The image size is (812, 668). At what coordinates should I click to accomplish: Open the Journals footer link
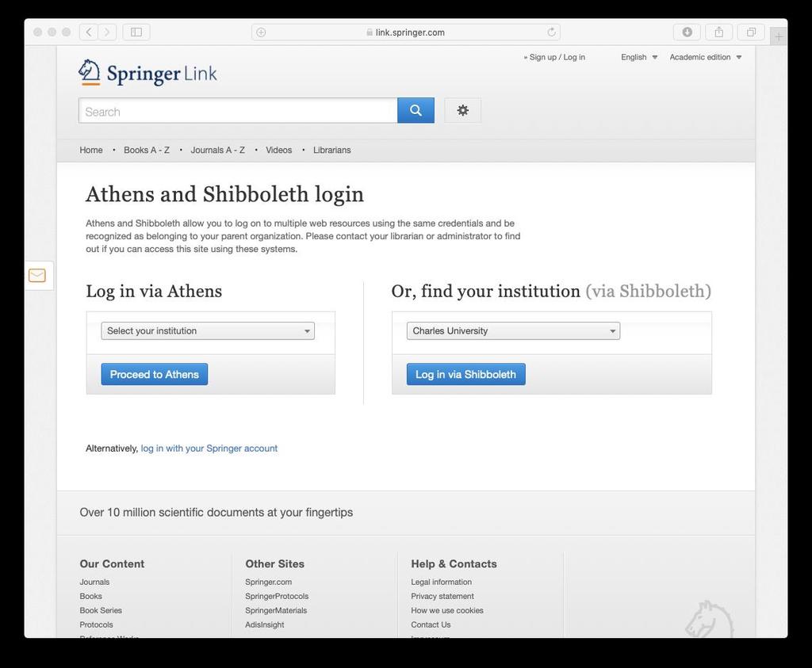point(94,582)
